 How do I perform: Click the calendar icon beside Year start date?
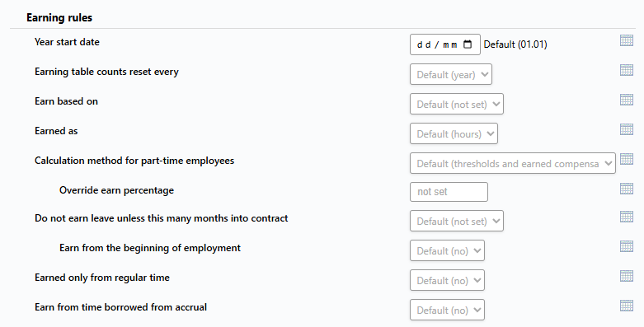click(x=627, y=40)
